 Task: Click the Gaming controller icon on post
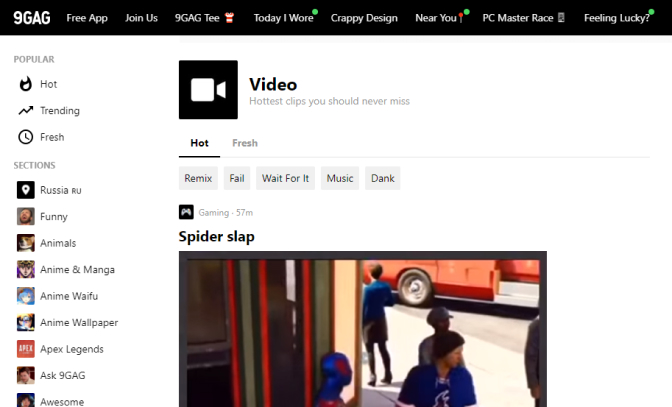click(186, 212)
